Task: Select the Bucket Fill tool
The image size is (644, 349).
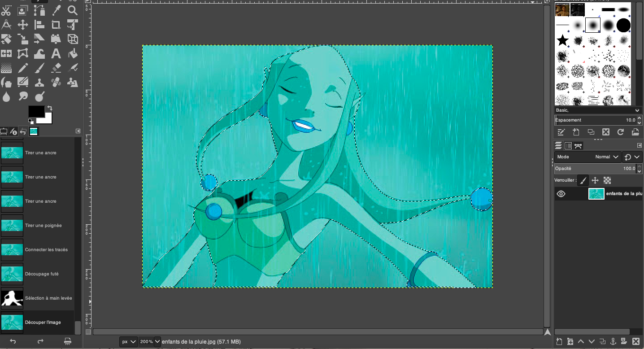Action: tap(72, 54)
